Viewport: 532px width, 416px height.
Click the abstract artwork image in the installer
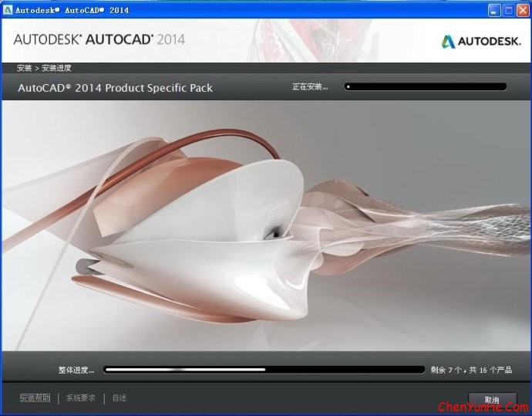tap(266, 225)
